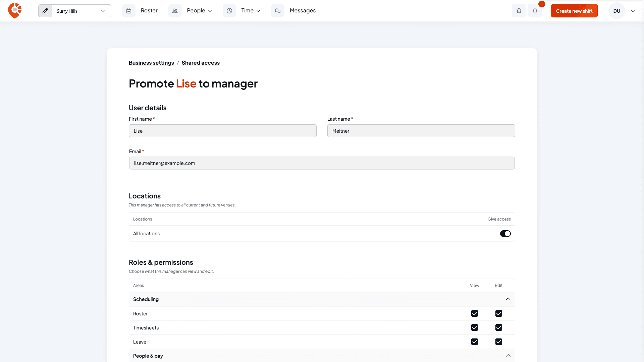Click the View column header
Screen dimensions: 644x362
click(474, 285)
